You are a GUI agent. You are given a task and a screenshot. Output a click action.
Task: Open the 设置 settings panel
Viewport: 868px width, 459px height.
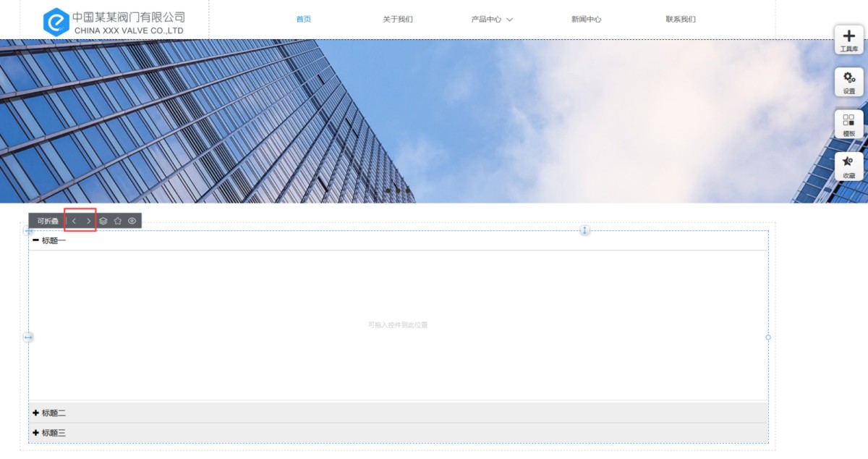[848, 81]
